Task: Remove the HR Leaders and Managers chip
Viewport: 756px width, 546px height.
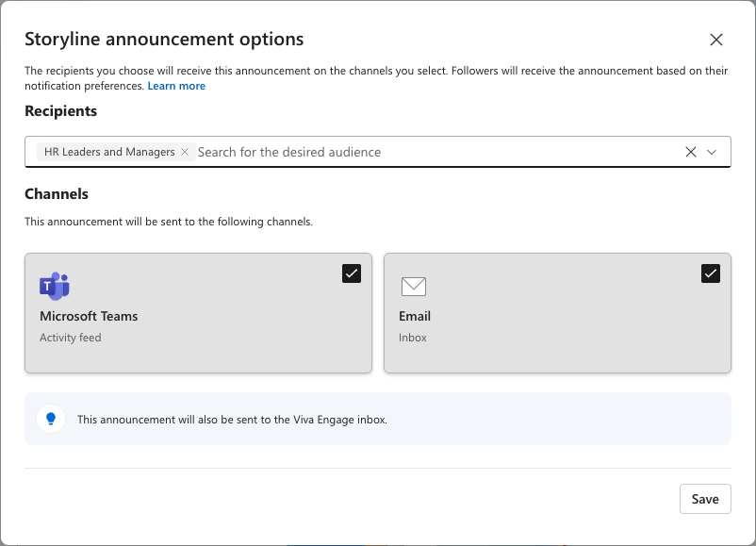Action: [185, 151]
